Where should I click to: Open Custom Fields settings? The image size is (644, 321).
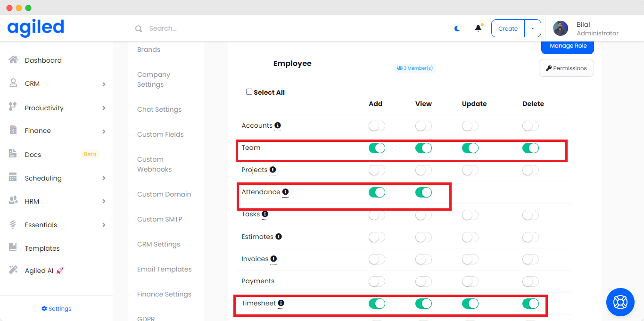160,134
